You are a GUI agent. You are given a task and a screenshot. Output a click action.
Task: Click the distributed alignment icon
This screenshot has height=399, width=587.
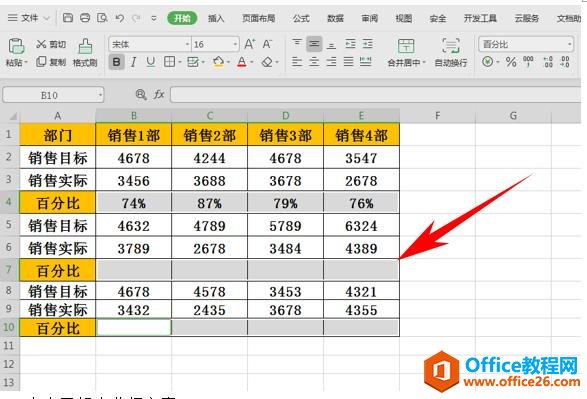click(x=366, y=61)
